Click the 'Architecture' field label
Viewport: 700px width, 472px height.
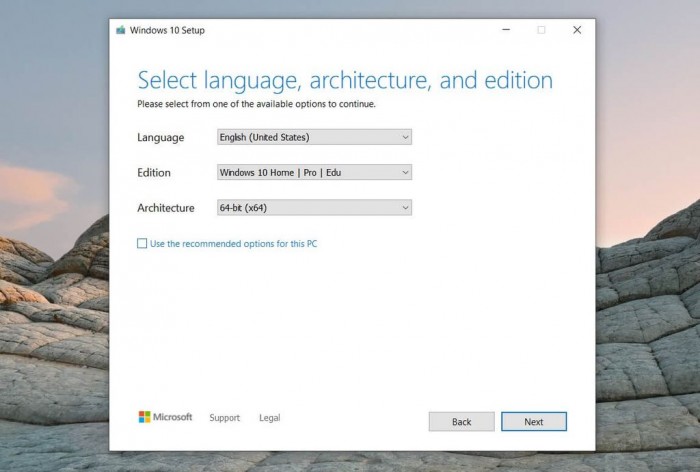(x=166, y=208)
